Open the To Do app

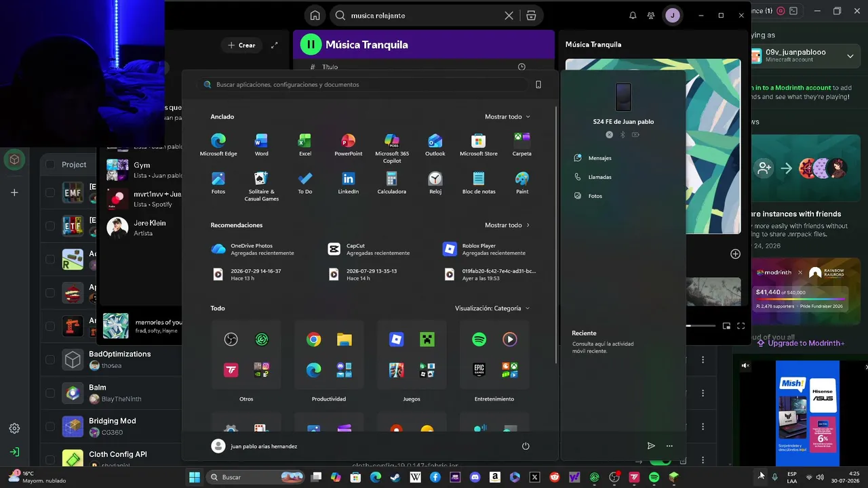305,183
